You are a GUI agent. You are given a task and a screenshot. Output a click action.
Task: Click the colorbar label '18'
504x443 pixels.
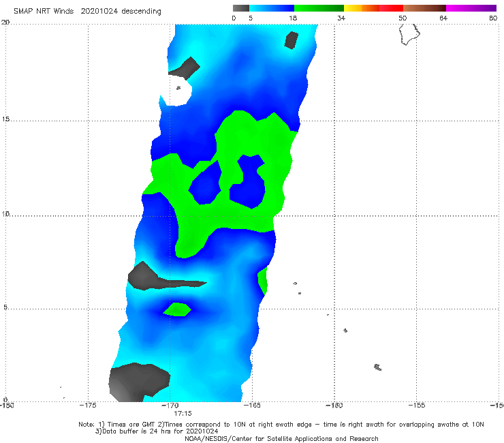point(293,18)
